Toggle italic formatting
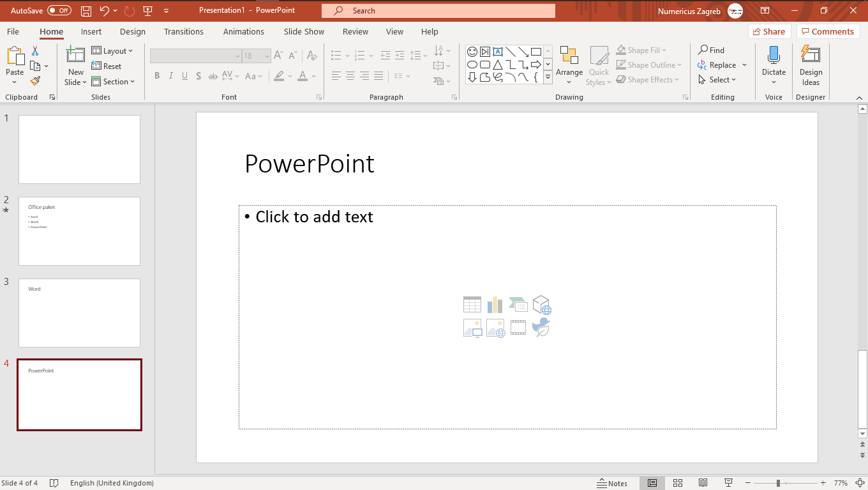The image size is (868, 490). pos(170,75)
